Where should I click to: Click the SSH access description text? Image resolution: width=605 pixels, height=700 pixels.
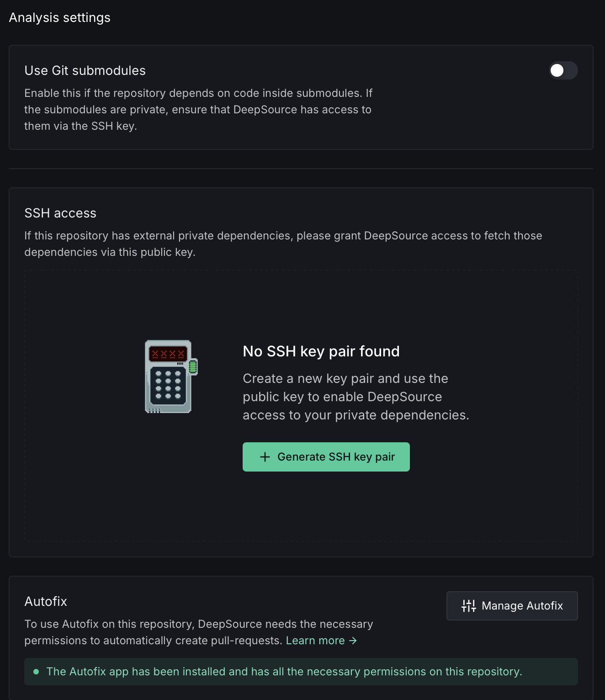283,244
